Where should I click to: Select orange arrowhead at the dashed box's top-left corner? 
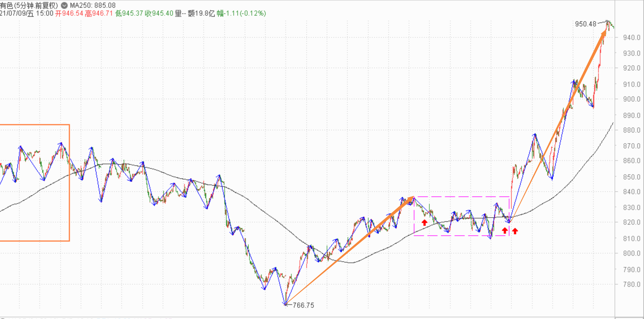click(410, 200)
